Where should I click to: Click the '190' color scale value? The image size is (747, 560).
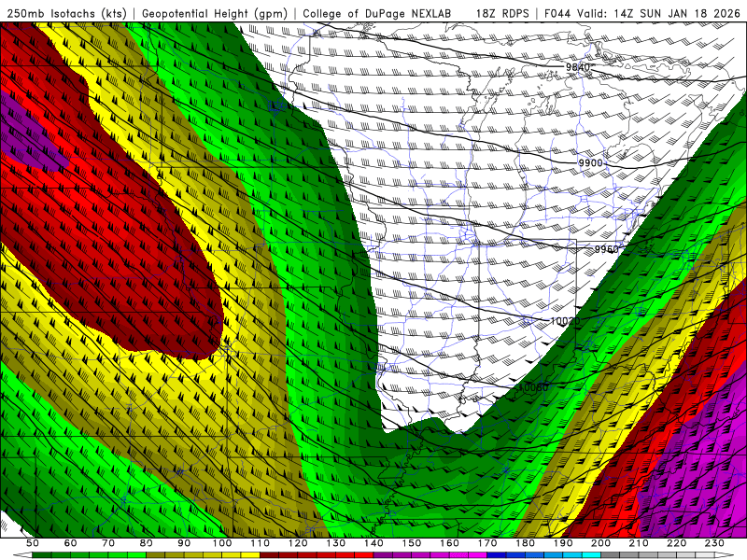coord(563,543)
